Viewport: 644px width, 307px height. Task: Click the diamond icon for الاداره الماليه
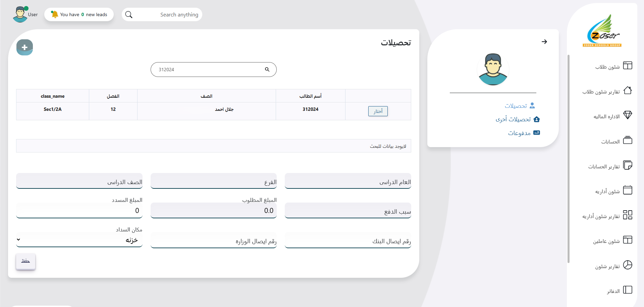pos(627,115)
